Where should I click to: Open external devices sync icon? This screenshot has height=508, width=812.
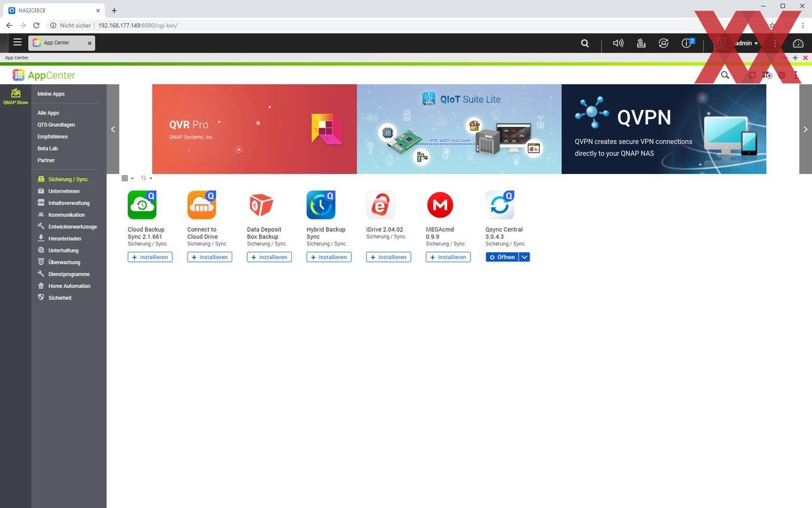663,43
